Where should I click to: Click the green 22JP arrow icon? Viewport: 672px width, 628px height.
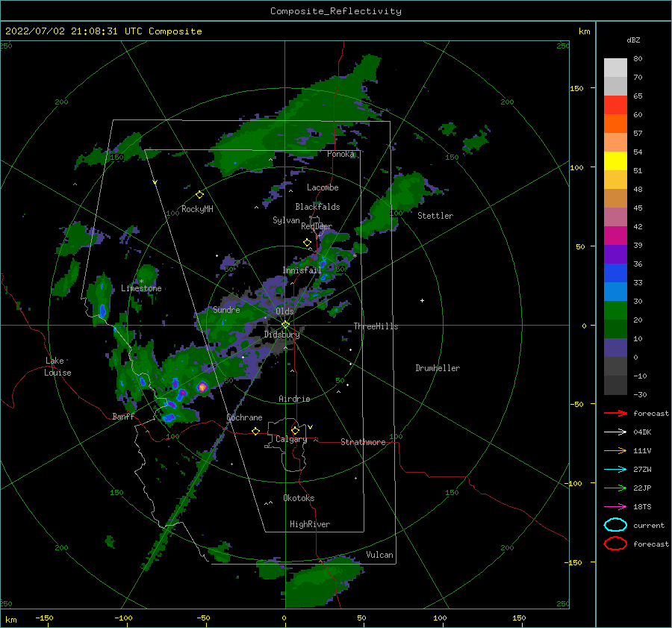615,488
